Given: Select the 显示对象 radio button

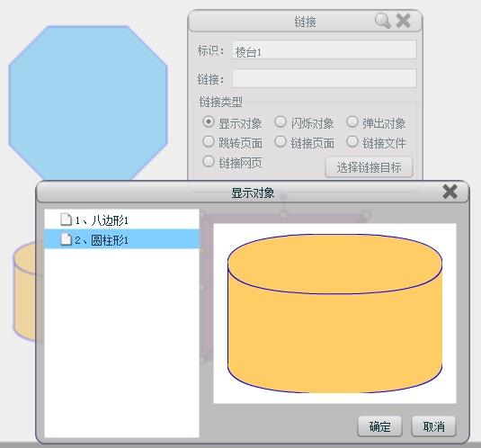Looking at the screenshot, I should (x=209, y=121).
